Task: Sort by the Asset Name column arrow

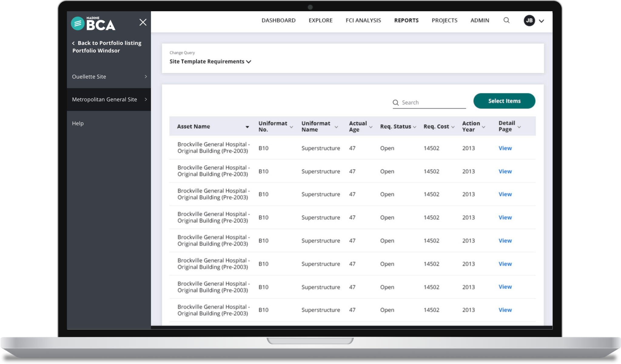Action: [x=247, y=127]
